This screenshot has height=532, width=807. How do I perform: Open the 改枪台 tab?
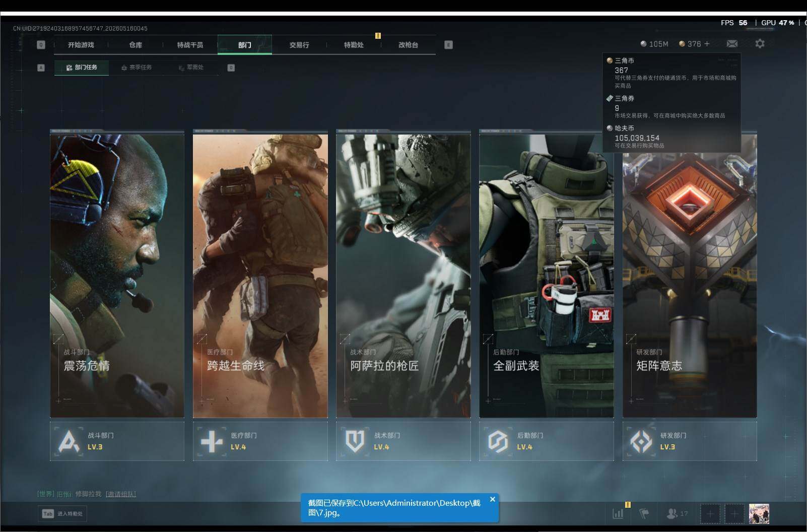[x=408, y=45]
